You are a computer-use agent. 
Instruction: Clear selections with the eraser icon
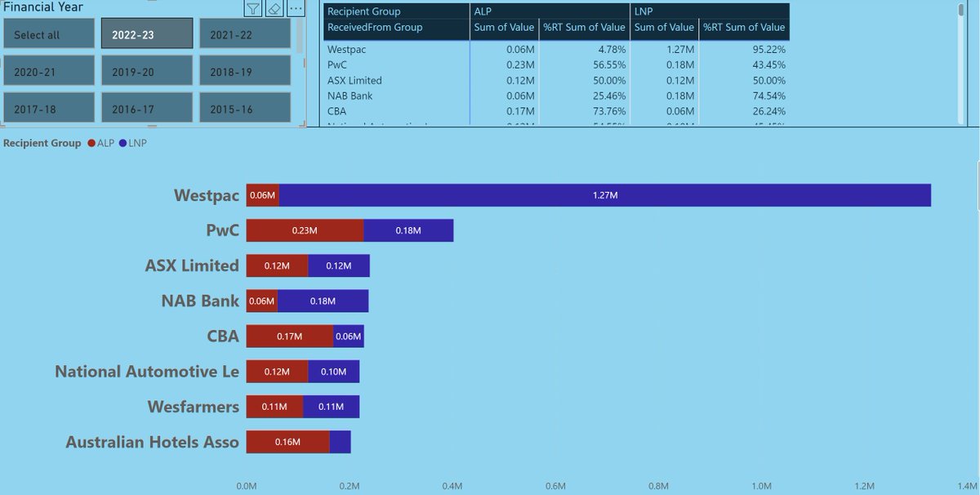coord(274,8)
